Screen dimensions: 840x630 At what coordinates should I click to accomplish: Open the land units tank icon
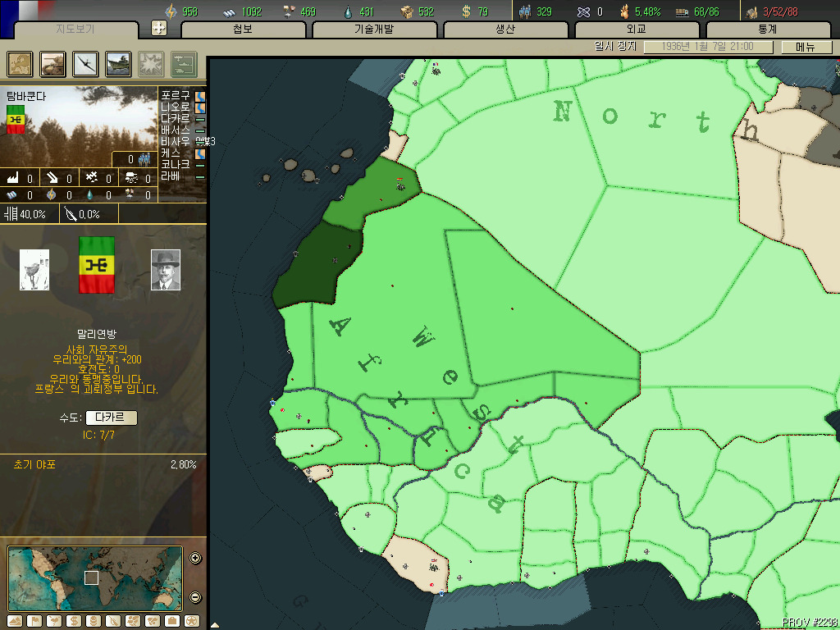coord(52,64)
